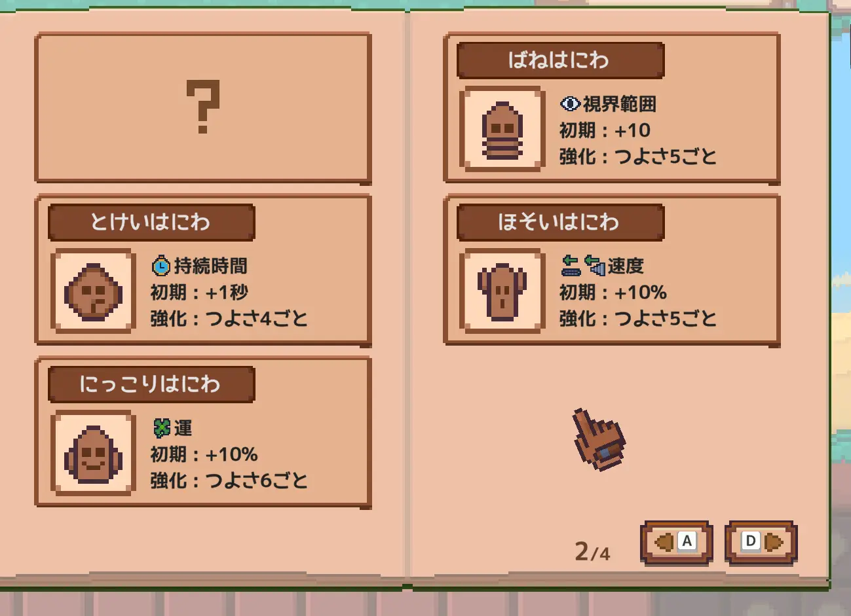Click the ばねはにわ haniwa portrait icon
This screenshot has height=616, width=851.
[502, 129]
